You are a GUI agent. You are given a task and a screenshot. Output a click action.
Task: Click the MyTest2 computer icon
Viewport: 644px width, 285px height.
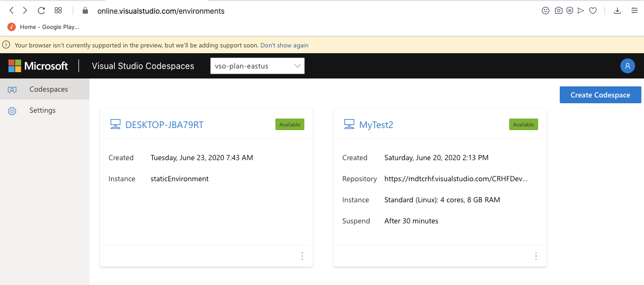(x=349, y=124)
